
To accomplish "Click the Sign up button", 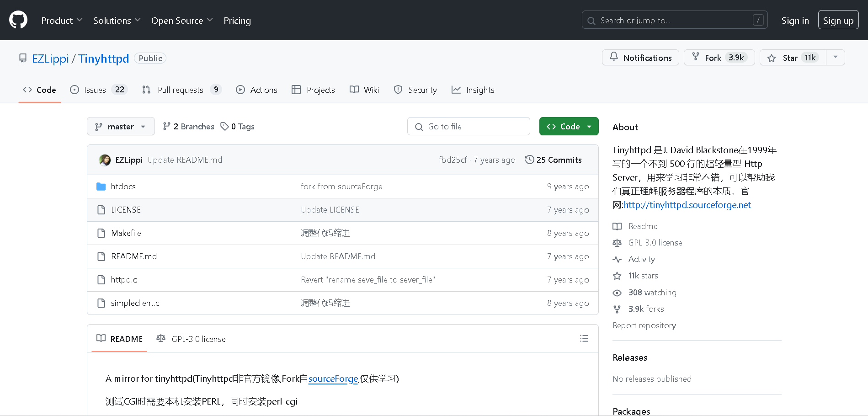I will click(838, 21).
